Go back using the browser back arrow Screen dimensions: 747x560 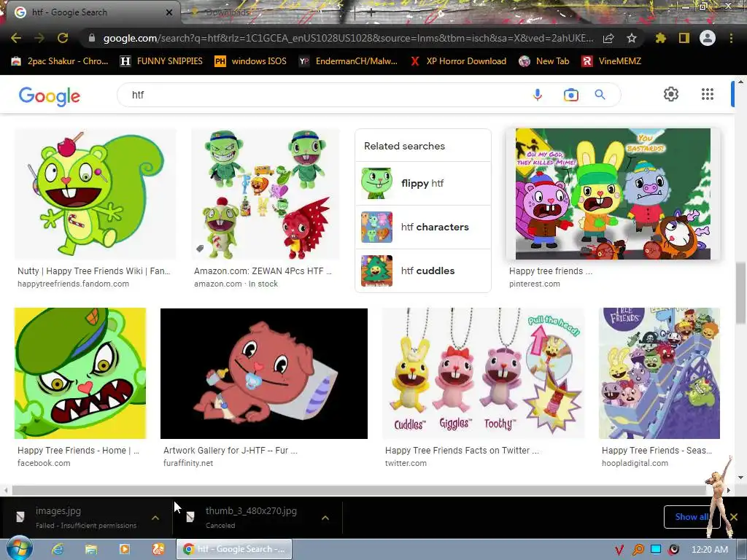[16, 38]
